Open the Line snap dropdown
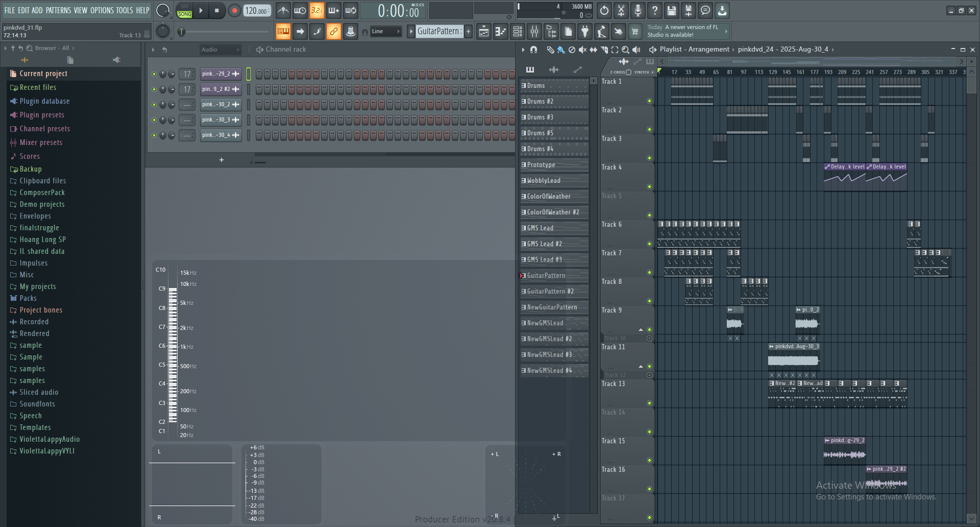Image resolution: width=980 pixels, height=527 pixels. click(386, 32)
